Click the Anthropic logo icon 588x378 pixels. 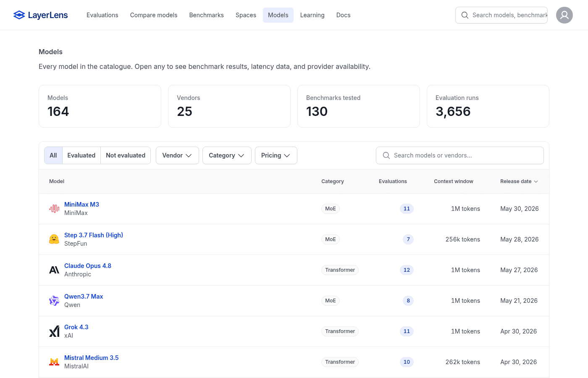(54, 270)
